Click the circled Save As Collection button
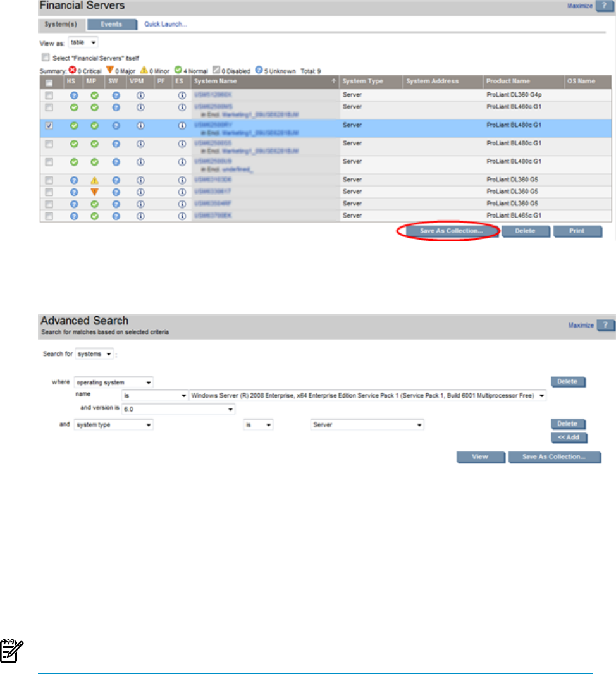 pos(451,231)
